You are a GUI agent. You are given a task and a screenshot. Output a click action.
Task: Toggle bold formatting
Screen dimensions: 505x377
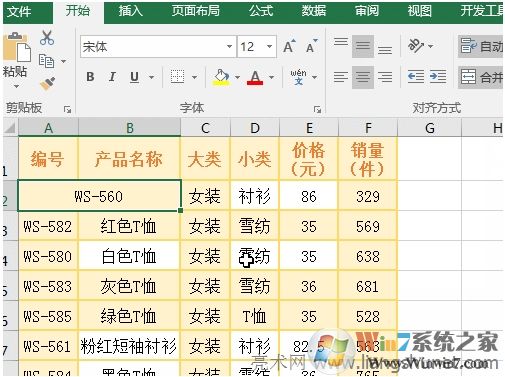(x=90, y=77)
